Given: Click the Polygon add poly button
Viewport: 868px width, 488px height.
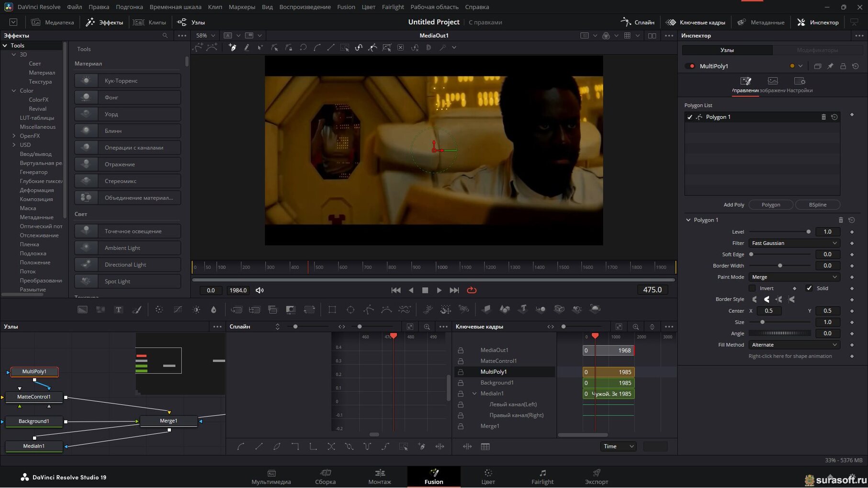Looking at the screenshot, I should click(770, 205).
